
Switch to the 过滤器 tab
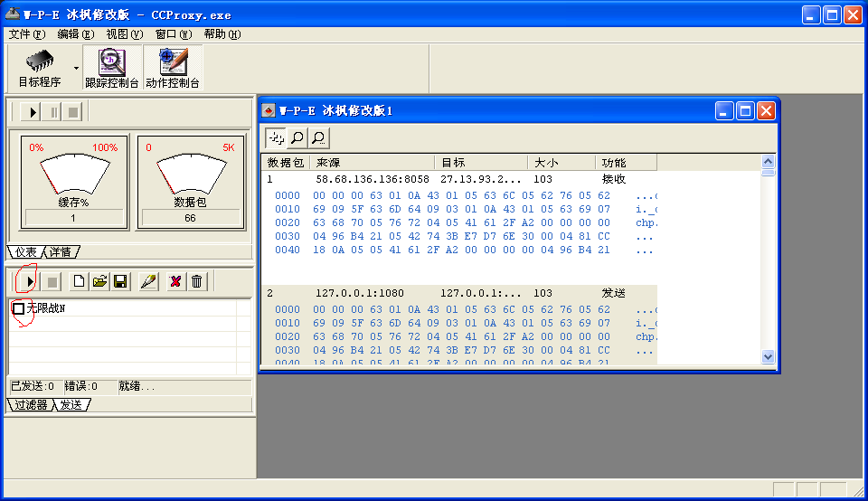[x=31, y=404]
